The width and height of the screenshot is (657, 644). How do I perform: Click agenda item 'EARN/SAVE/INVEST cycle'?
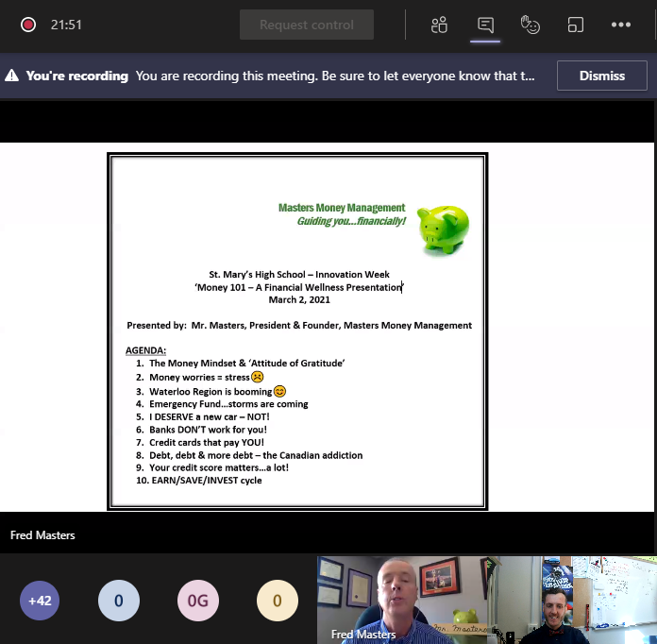pyautogui.click(x=207, y=481)
